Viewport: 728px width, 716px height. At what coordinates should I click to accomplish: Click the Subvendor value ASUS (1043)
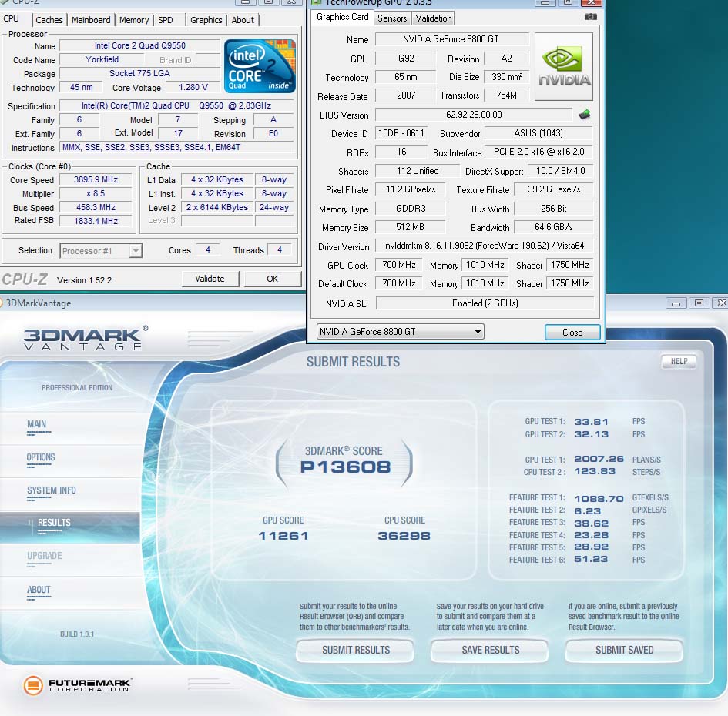538,133
